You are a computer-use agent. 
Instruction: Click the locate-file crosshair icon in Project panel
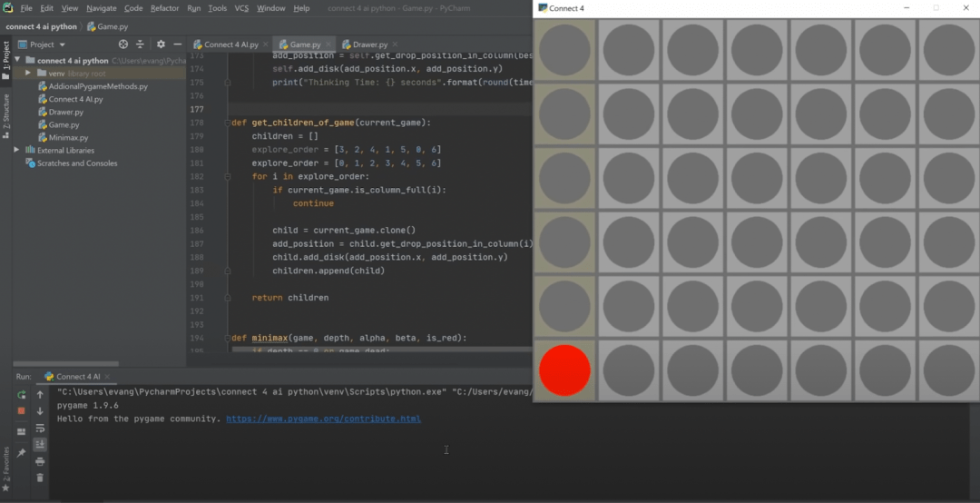coord(123,44)
